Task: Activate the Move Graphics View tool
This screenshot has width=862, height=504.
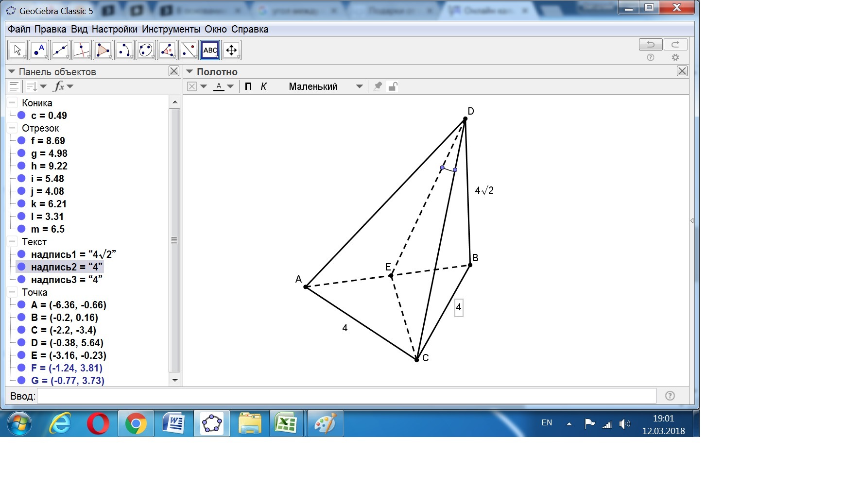Action: tap(231, 50)
